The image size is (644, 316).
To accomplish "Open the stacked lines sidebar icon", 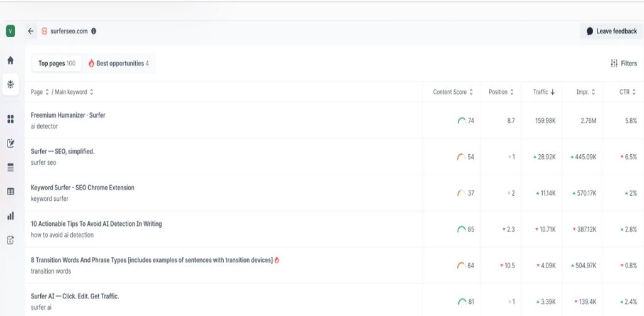I will (x=11, y=167).
